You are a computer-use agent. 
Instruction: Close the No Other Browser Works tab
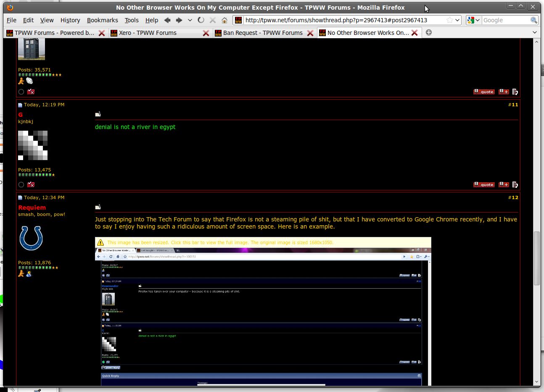tap(415, 33)
